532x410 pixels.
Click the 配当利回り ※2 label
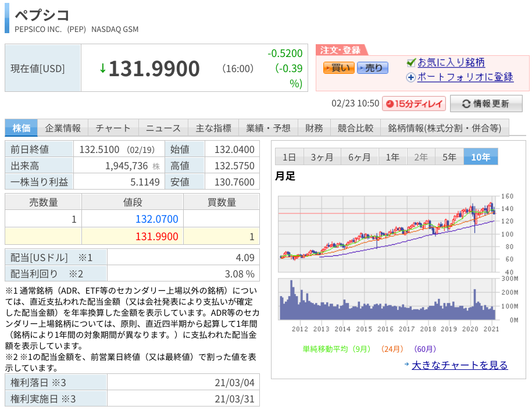tap(47, 274)
